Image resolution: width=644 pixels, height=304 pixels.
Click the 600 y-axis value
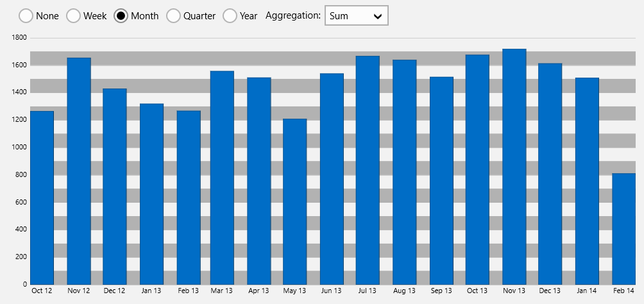(21, 202)
